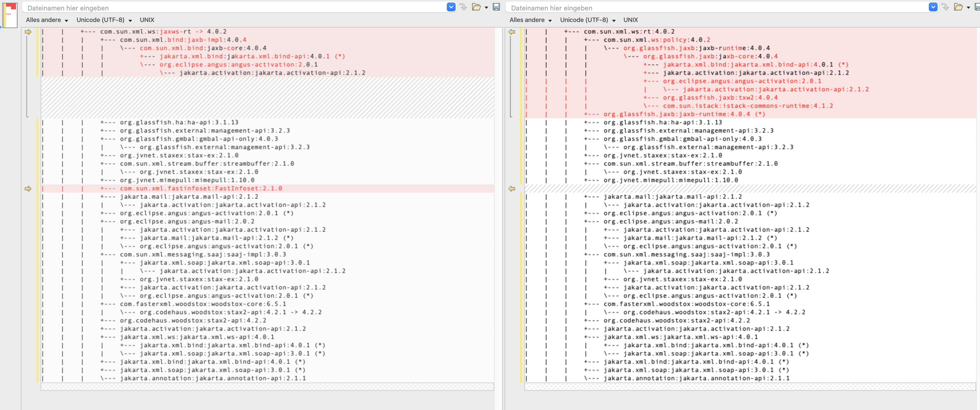Screen dimensions: 980x410
Task: Click the diff overview thumbnail
Action: [x=10, y=15]
